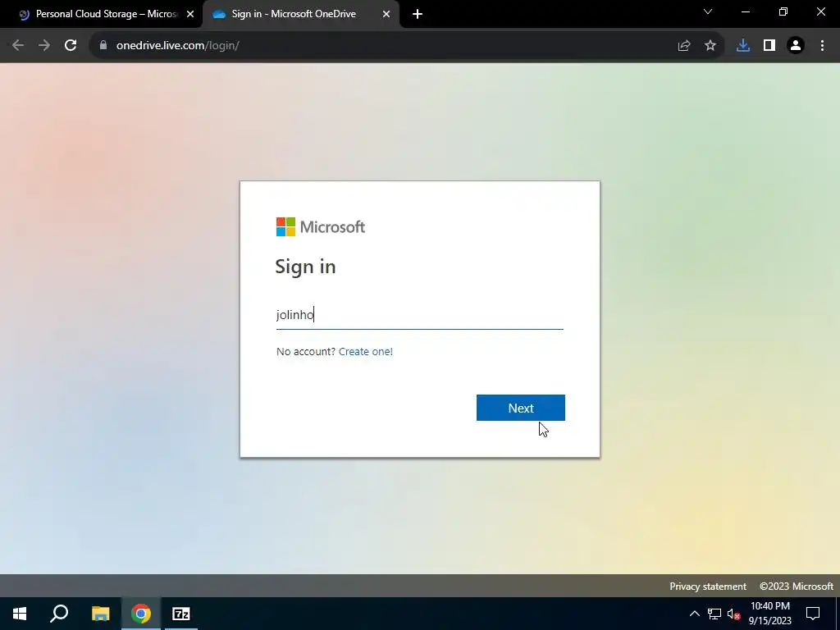Share this page using the share icon

pyautogui.click(x=684, y=46)
